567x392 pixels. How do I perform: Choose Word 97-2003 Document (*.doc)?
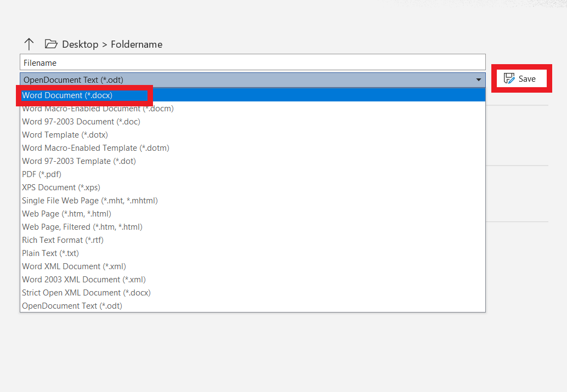[x=81, y=121]
